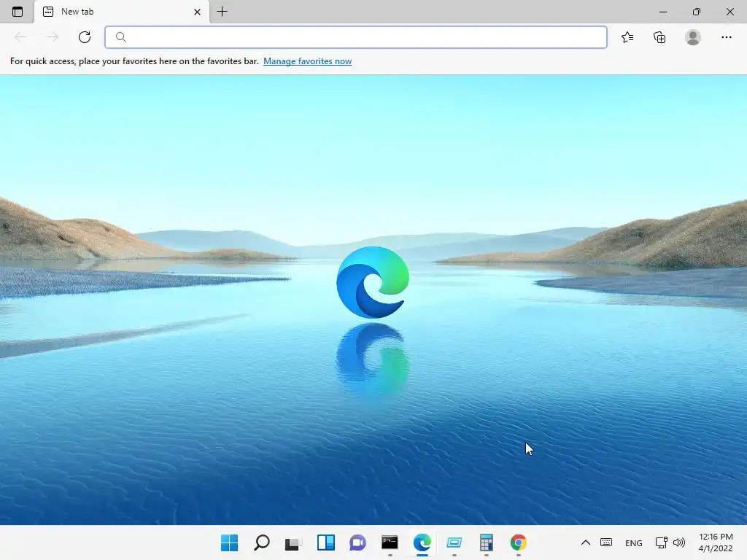
Task: Click the Refresh page icon
Action: point(85,37)
